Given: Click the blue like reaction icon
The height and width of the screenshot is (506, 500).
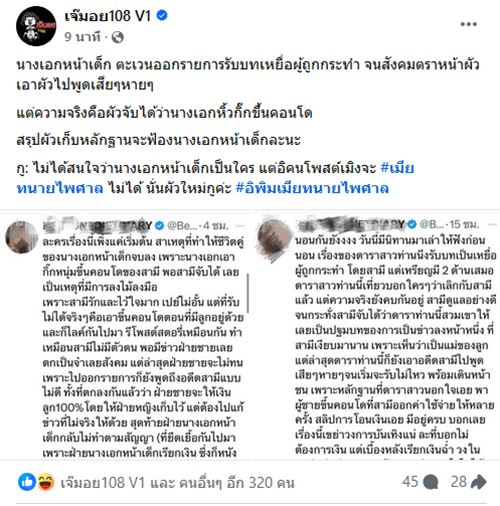Looking at the screenshot, I should 27,482.
